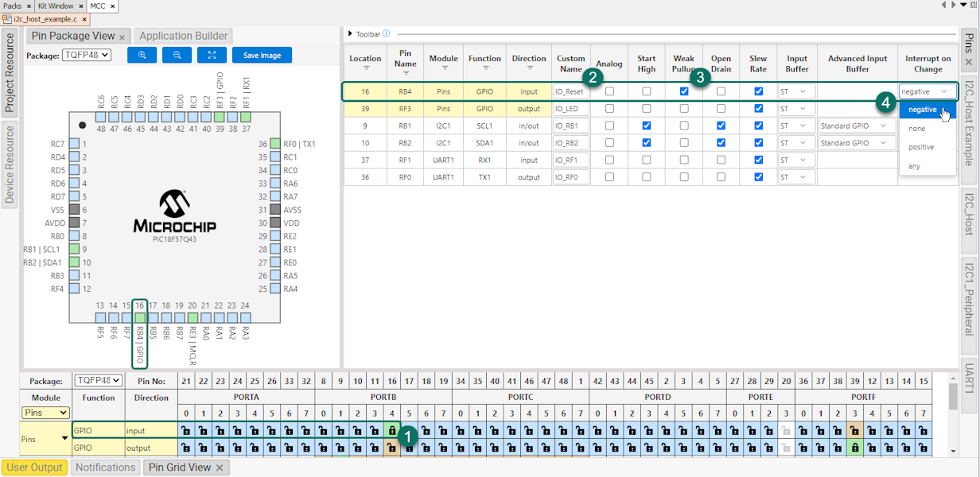This screenshot has height=477, width=980.
Task: Close the Pin Grid View tab
Action: (x=220, y=467)
